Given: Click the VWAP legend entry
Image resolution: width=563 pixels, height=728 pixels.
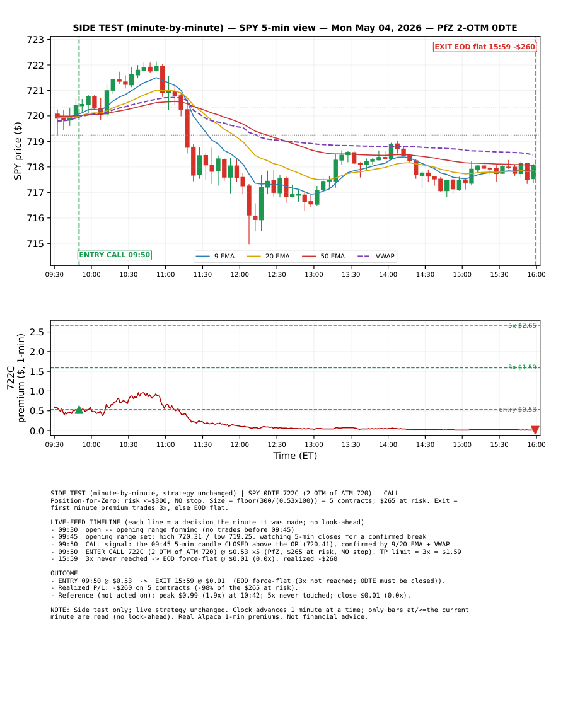Looking at the screenshot, I should pyautogui.click(x=377, y=257).
